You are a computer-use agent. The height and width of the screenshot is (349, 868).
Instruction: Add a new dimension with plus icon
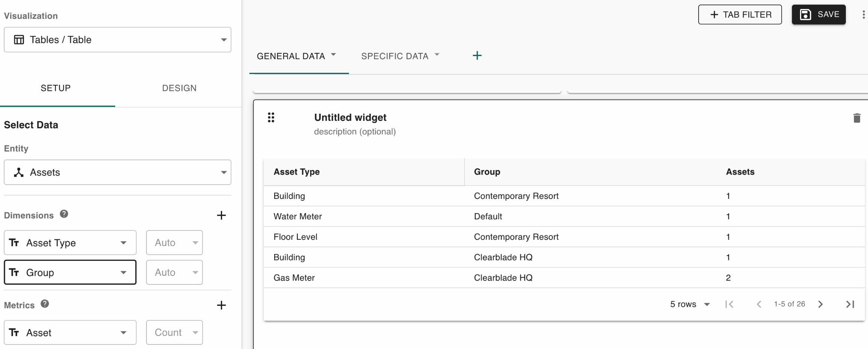[221, 215]
